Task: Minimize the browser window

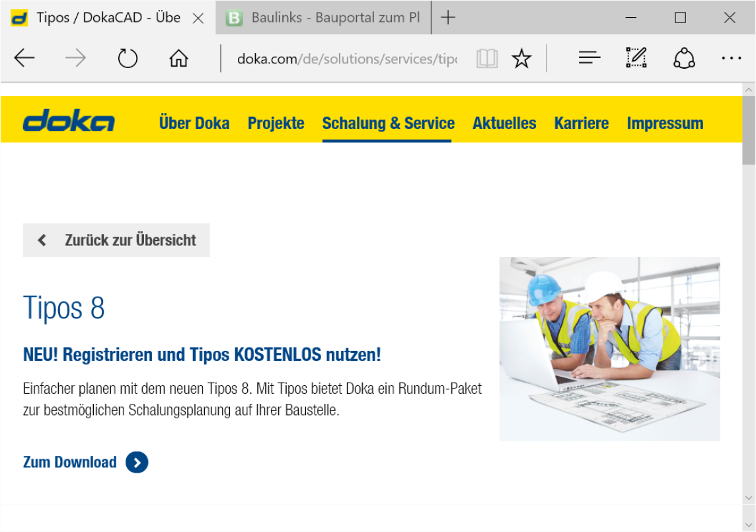Action: pyautogui.click(x=630, y=18)
